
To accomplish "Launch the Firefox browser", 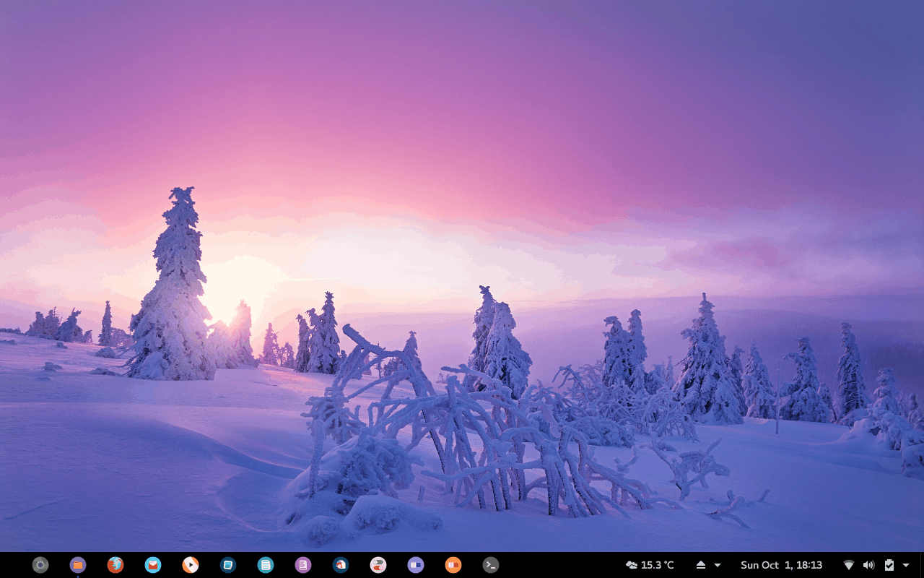I will (x=115, y=565).
